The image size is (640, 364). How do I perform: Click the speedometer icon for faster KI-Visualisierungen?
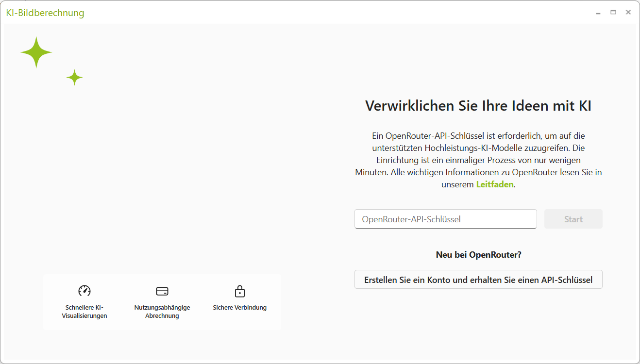[x=84, y=291]
